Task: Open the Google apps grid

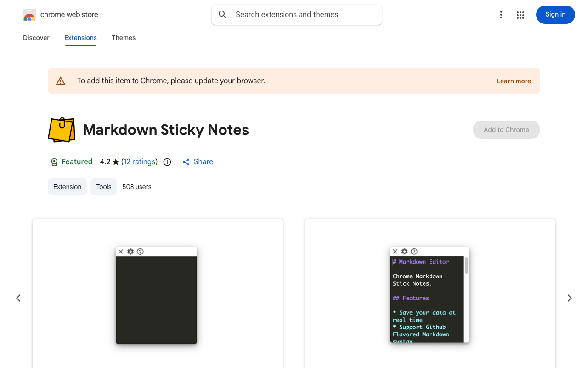Action: click(x=520, y=15)
